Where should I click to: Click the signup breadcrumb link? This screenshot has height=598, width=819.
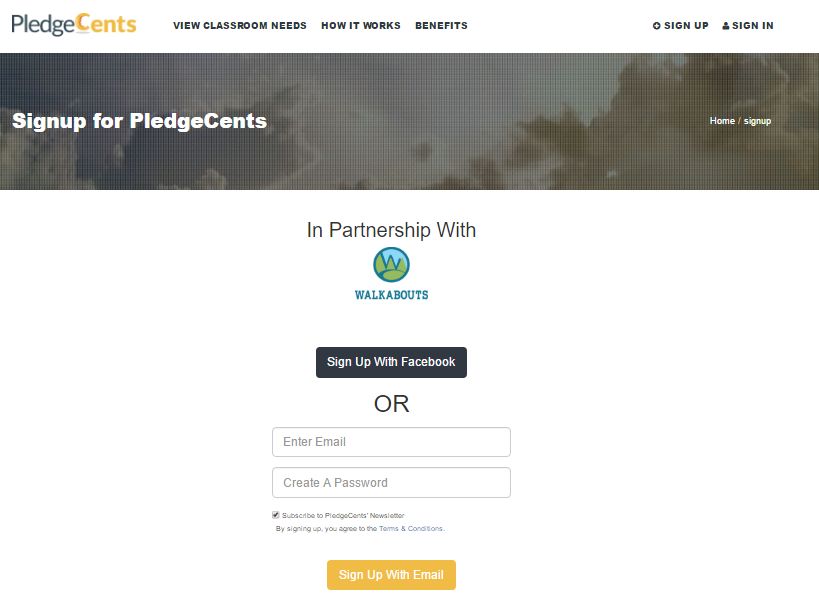tap(757, 121)
